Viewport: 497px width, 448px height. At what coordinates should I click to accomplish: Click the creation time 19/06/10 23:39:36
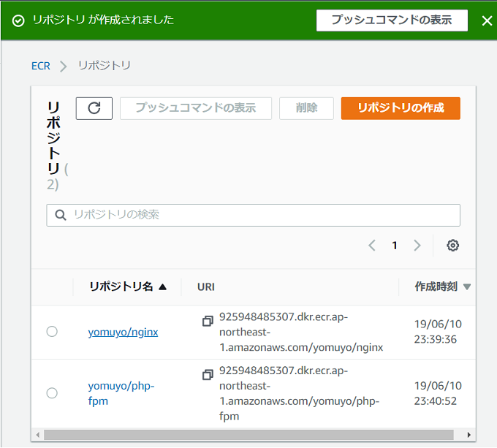[x=438, y=332]
